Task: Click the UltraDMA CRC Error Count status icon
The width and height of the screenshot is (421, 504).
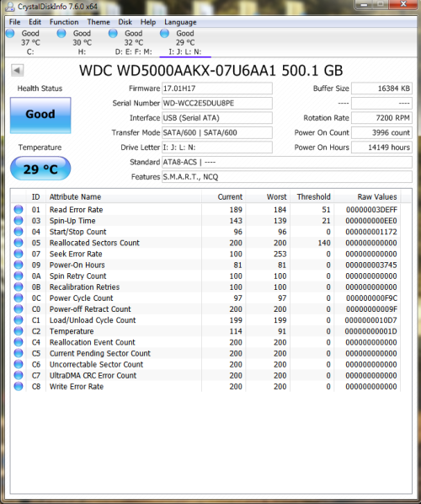Action: (x=19, y=375)
